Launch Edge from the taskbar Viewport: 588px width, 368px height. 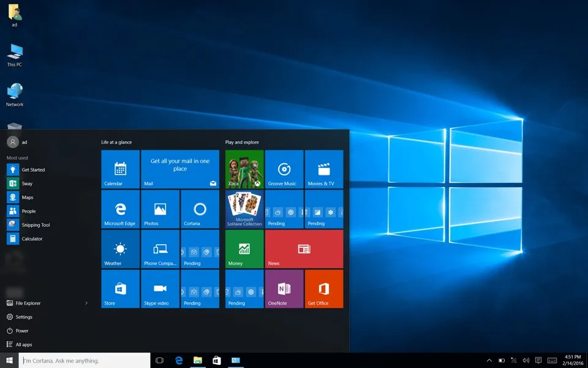click(179, 361)
